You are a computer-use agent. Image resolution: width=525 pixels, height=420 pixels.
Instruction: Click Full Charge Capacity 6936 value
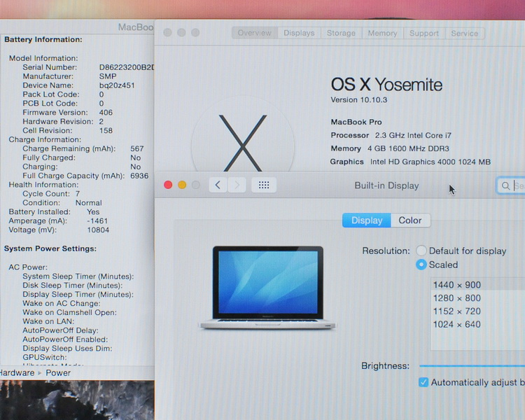click(139, 176)
